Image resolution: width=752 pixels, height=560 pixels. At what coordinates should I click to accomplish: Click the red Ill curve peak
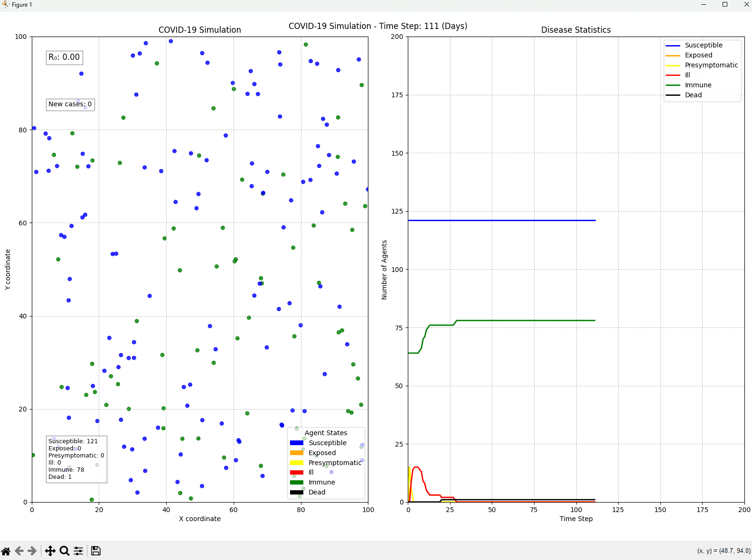416,467
